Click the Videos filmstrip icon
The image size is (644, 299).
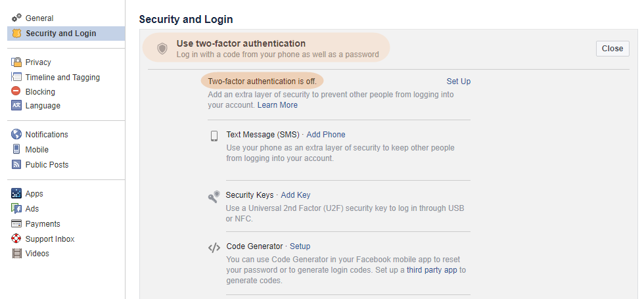[16, 254]
